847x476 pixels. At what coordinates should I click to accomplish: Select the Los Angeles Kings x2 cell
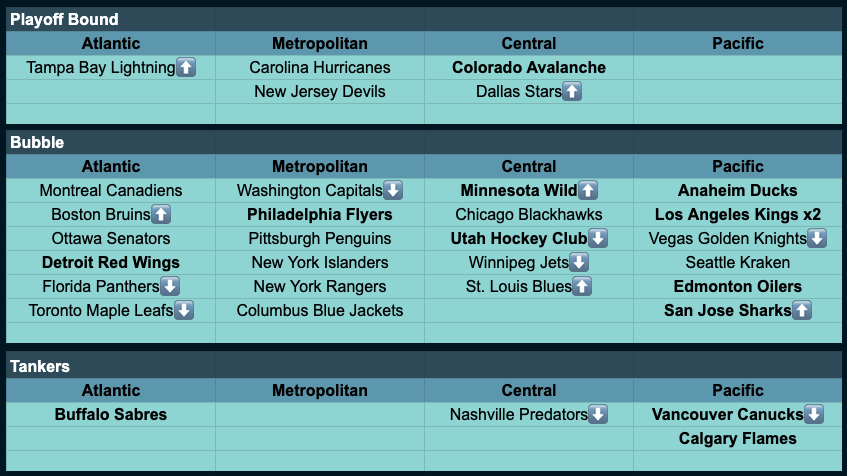click(x=738, y=214)
